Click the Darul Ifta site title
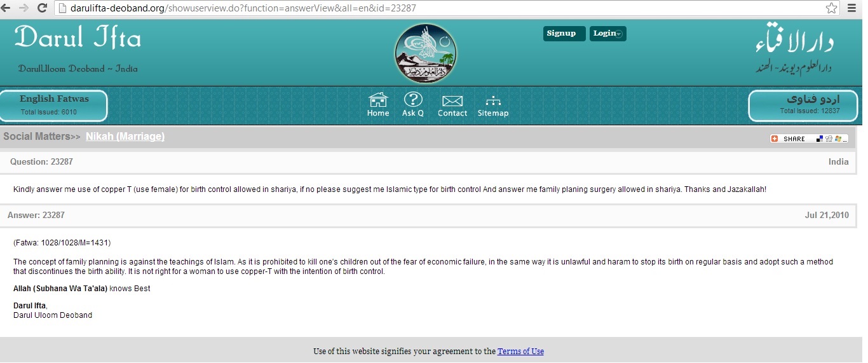This screenshot has height=363, width=868. point(78,38)
